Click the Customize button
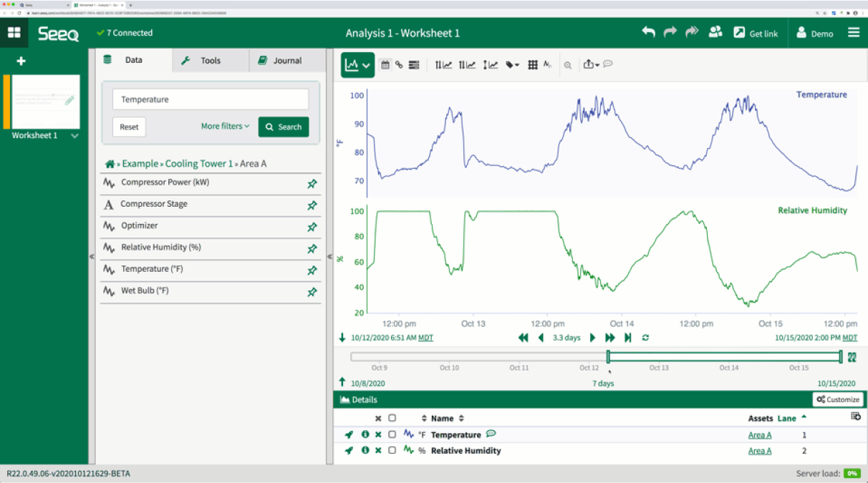The height and width of the screenshot is (483, 868). click(x=837, y=399)
